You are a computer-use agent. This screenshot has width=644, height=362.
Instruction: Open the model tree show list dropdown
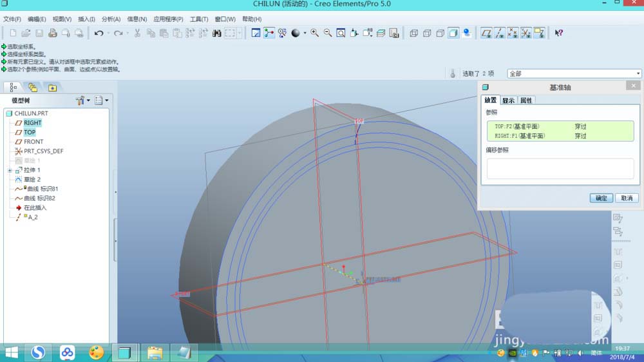pyautogui.click(x=102, y=100)
